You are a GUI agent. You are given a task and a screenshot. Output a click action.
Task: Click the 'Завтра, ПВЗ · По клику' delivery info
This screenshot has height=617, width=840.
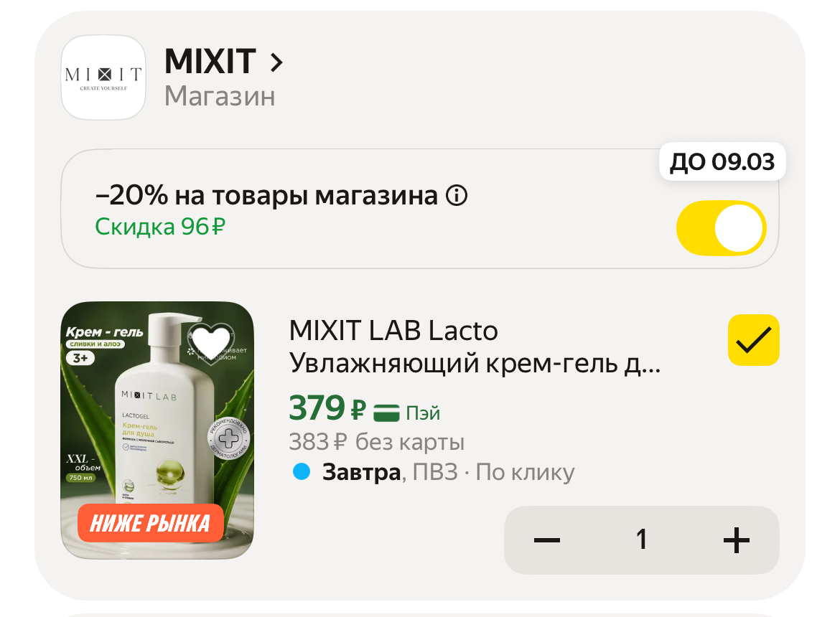point(448,472)
